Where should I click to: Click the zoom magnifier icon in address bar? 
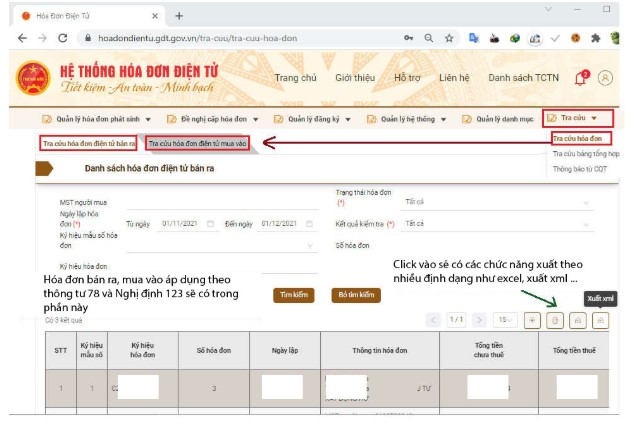click(x=429, y=38)
